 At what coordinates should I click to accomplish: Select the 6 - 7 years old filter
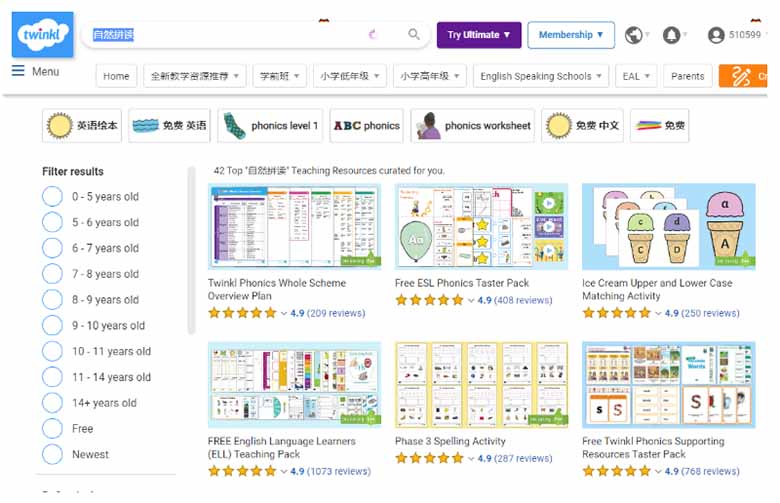(x=52, y=248)
